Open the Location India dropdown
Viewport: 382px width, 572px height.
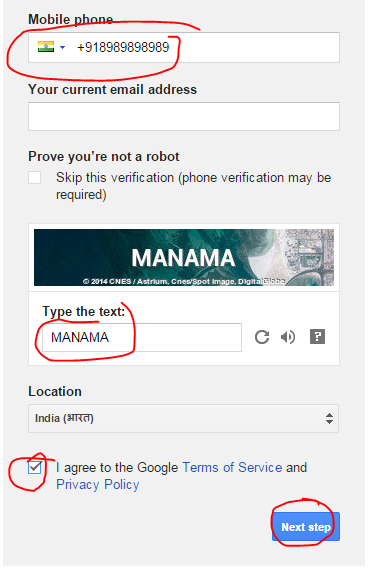184,418
